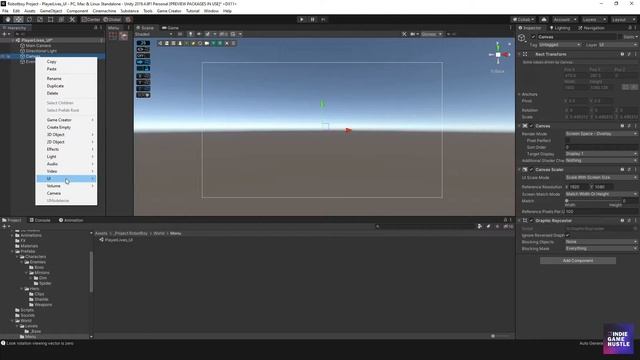Viewport: 640px width, 360px height.
Task: Open the Gizmos dropdown
Action: coord(431,34)
